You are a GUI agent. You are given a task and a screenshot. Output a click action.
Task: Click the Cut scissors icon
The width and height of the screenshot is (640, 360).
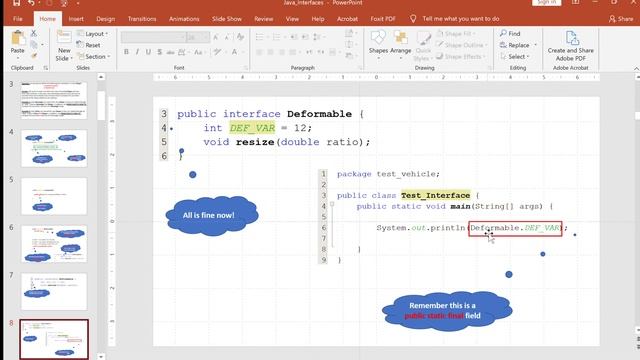point(34,33)
